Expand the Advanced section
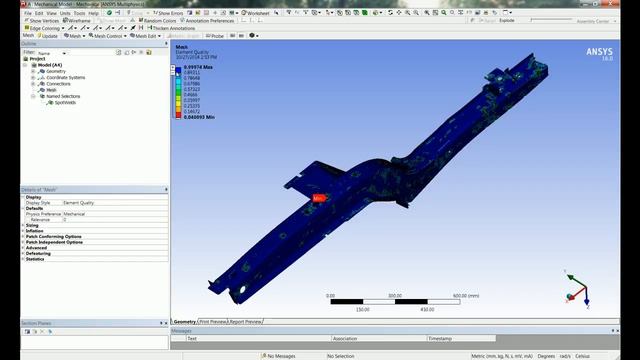The height and width of the screenshot is (360, 640). click(x=23, y=248)
